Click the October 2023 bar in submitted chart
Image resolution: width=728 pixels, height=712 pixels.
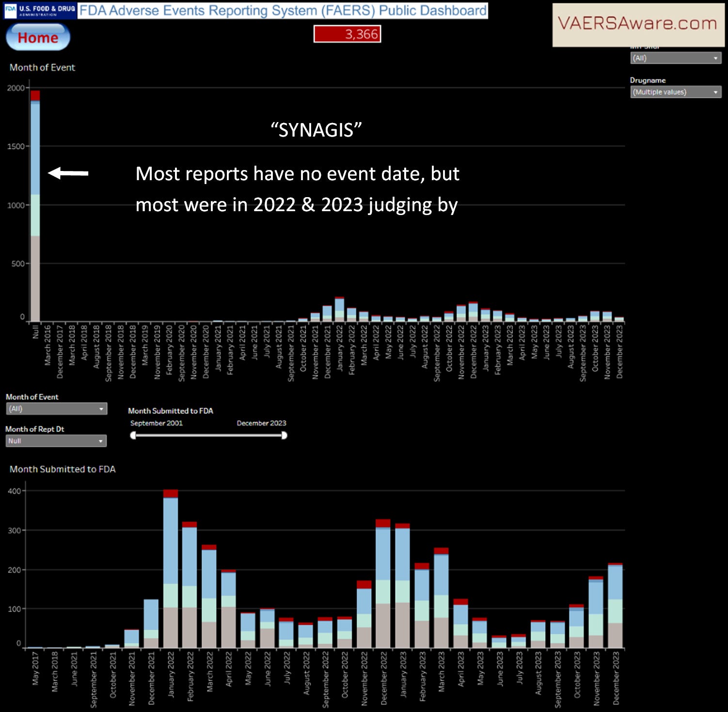[x=576, y=626]
